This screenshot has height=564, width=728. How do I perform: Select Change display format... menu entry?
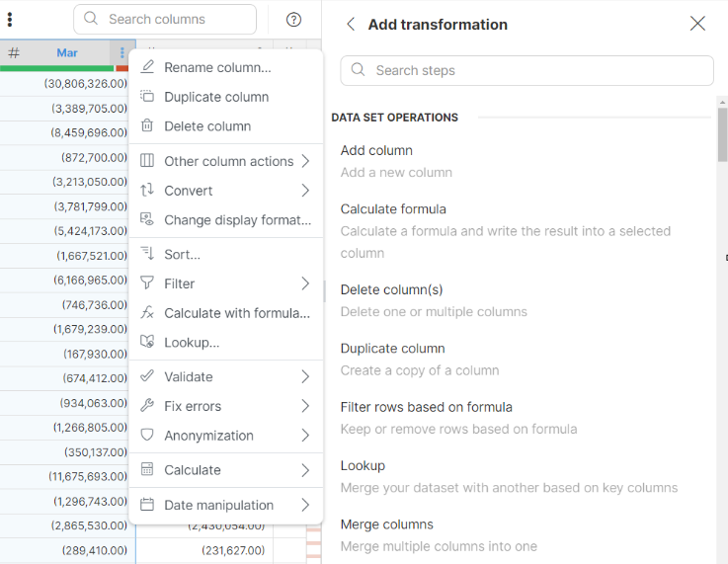point(225,219)
